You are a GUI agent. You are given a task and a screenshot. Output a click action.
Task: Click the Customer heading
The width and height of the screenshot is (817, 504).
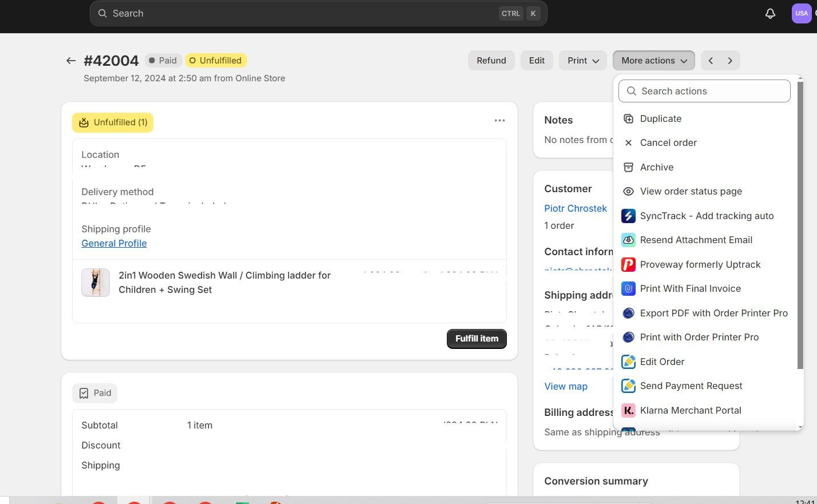pos(568,189)
